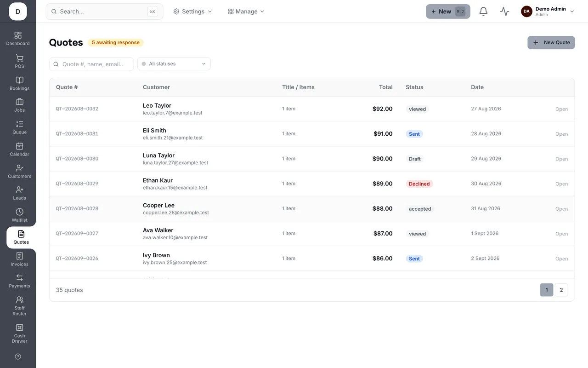Go to Bookings in the sidebar
This screenshot has width=588, height=368.
click(19, 84)
